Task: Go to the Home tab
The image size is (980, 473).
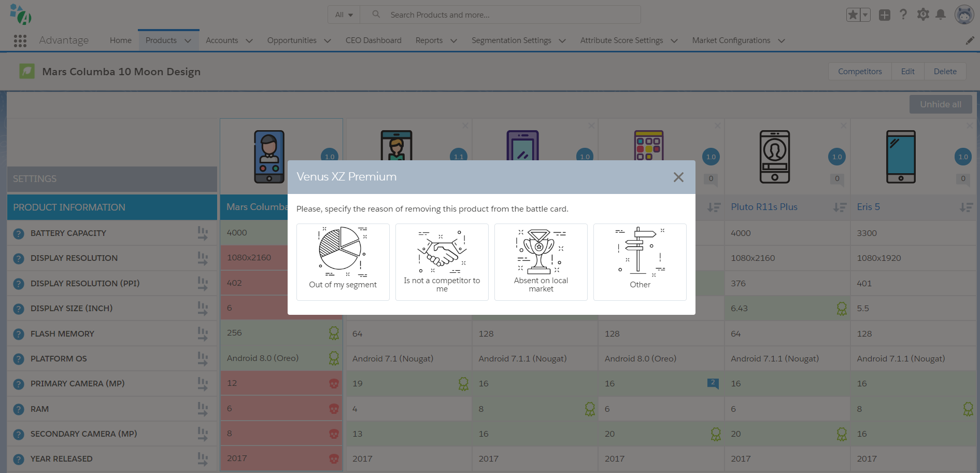Action: pos(121,40)
